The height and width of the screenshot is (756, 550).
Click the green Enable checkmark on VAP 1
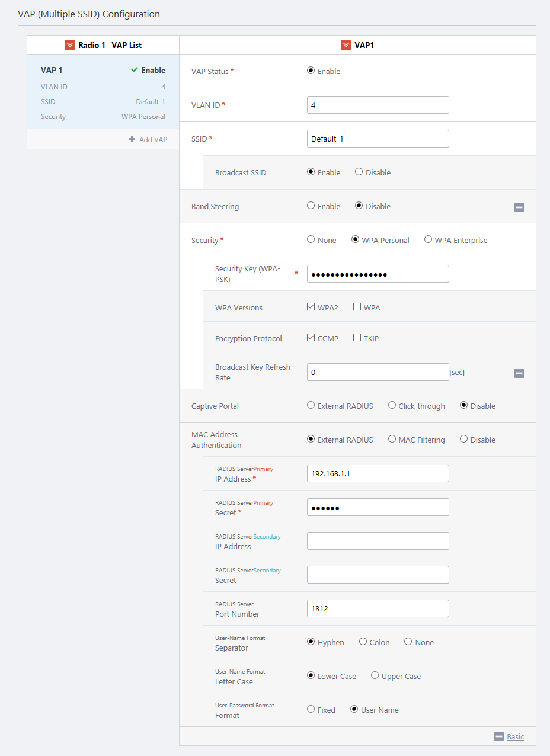point(135,70)
